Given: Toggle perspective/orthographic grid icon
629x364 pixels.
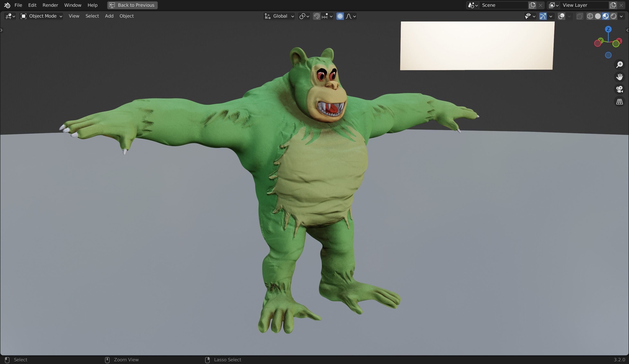Looking at the screenshot, I should (x=620, y=101).
